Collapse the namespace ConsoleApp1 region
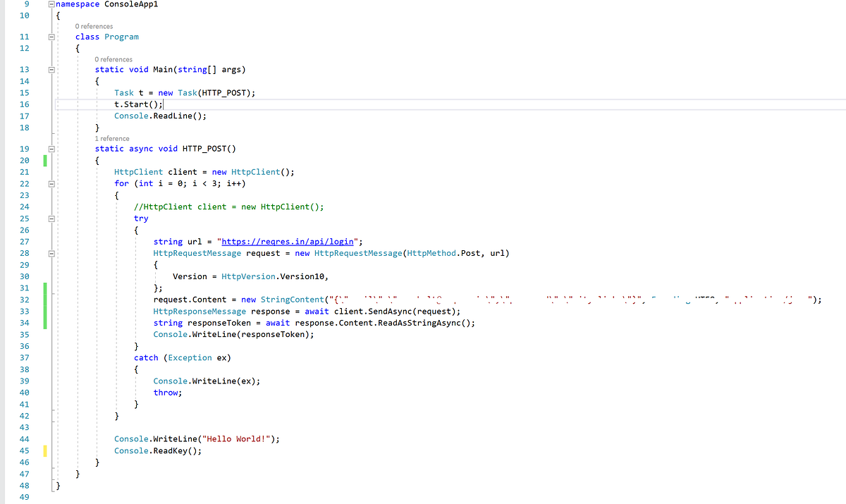Viewport: 846px width, 504px height. (x=50, y=3)
